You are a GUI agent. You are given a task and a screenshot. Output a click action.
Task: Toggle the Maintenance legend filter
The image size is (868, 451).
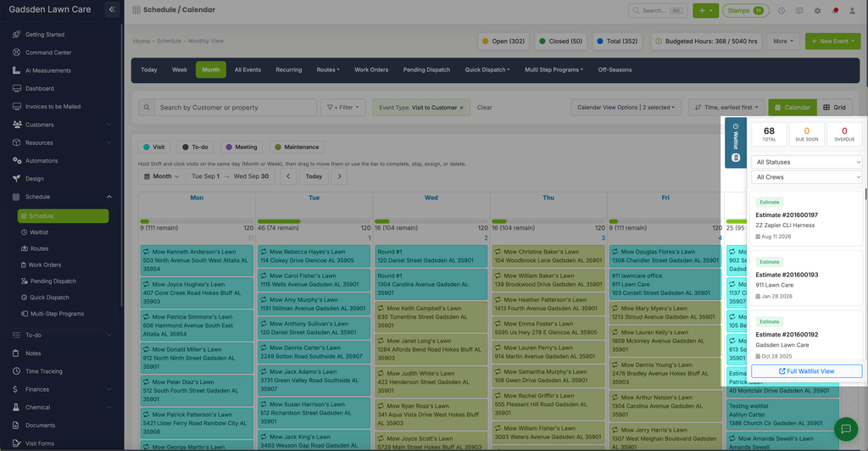pyautogui.click(x=297, y=148)
